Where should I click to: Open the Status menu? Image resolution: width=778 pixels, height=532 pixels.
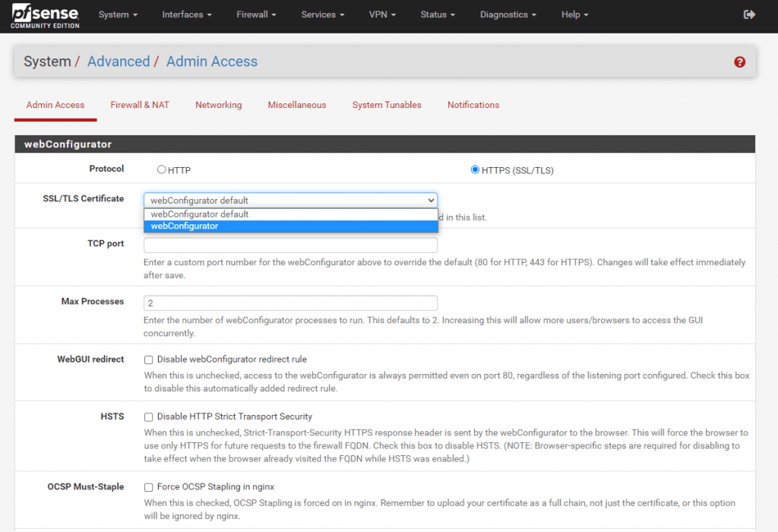[x=438, y=15]
